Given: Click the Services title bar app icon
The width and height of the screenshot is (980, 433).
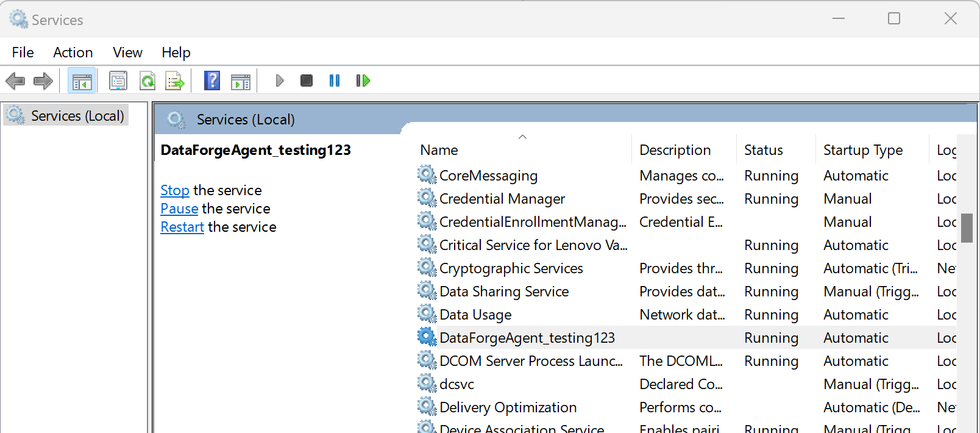Looking at the screenshot, I should tap(18, 20).
